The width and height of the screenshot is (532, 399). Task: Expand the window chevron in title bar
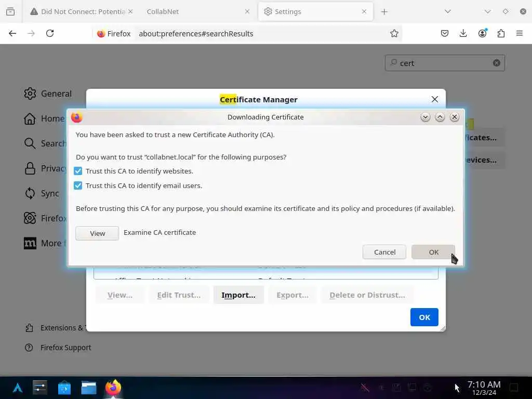click(x=487, y=11)
